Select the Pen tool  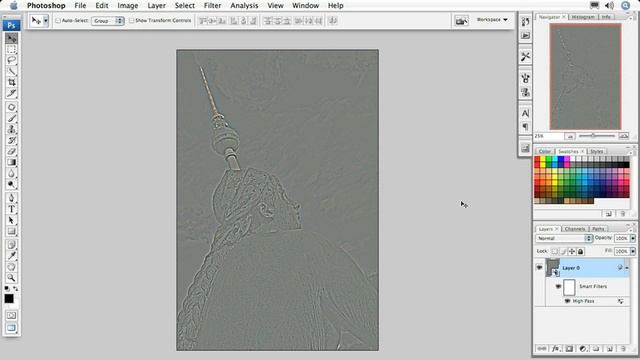(x=11, y=198)
